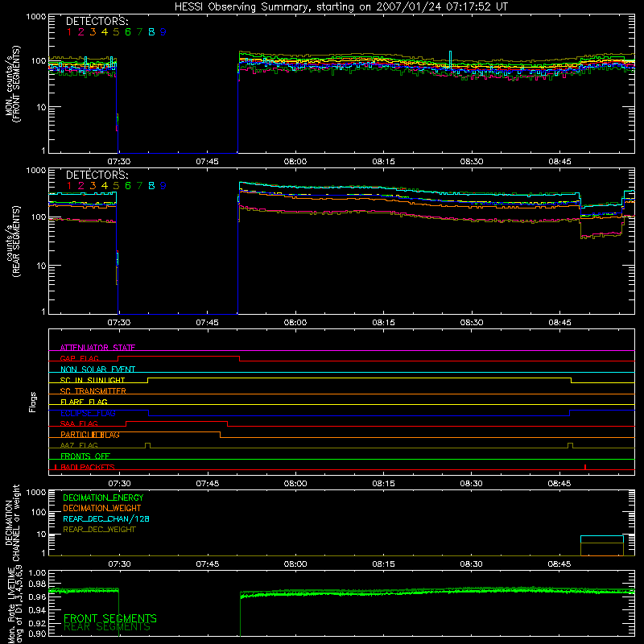Image resolution: width=644 pixels, height=644 pixels.
Task: Click the BAD_PACKETS flag label
Action: coord(88,467)
